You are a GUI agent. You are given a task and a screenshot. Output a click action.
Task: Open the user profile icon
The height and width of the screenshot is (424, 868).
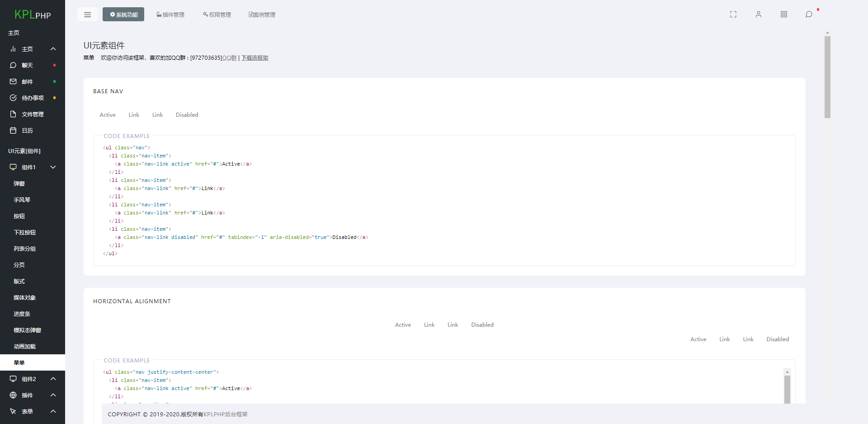point(759,14)
